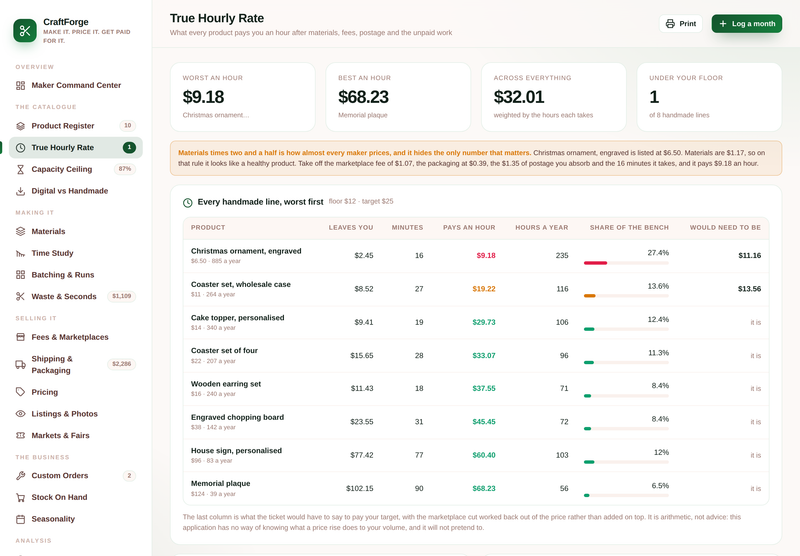Click the Waste & Seconds scissors icon
The width and height of the screenshot is (800, 556).
[20, 296]
